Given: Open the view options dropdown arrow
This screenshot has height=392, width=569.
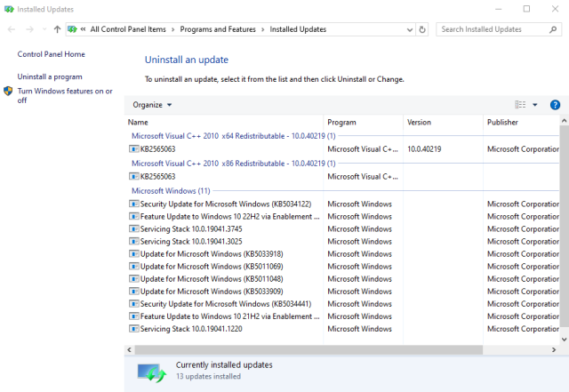Looking at the screenshot, I should tap(535, 105).
